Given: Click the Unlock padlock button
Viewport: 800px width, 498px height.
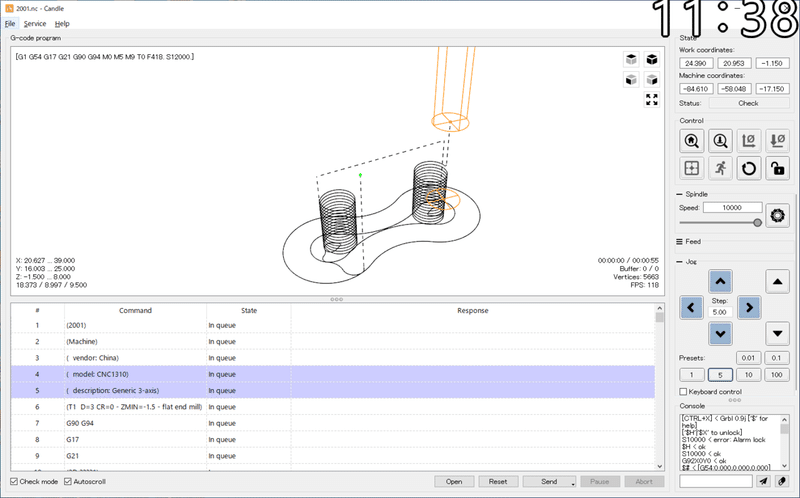Looking at the screenshot, I should tap(778, 168).
